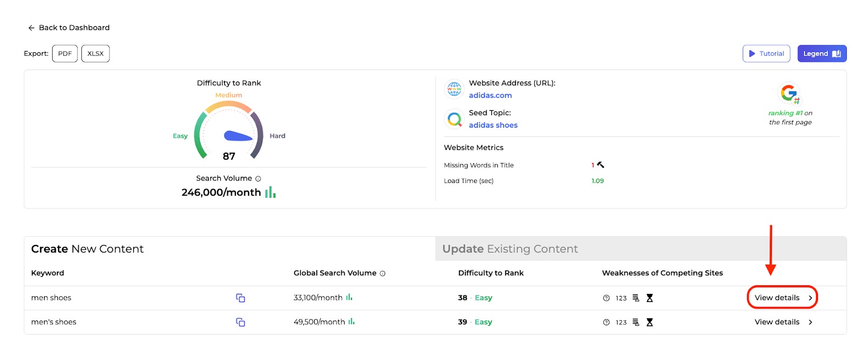Open the Tutorial video
The height and width of the screenshot is (352, 868).
[766, 54]
